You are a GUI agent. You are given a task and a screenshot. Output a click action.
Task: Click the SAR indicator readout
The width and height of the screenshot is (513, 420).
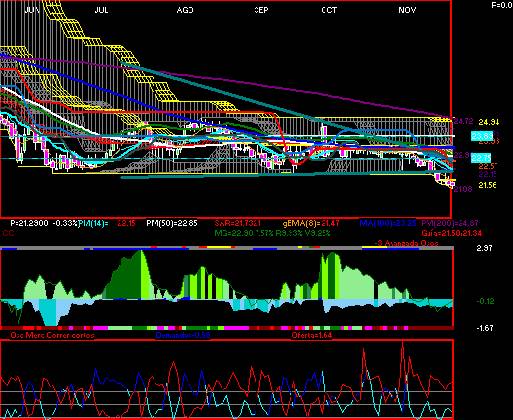(237, 223)
